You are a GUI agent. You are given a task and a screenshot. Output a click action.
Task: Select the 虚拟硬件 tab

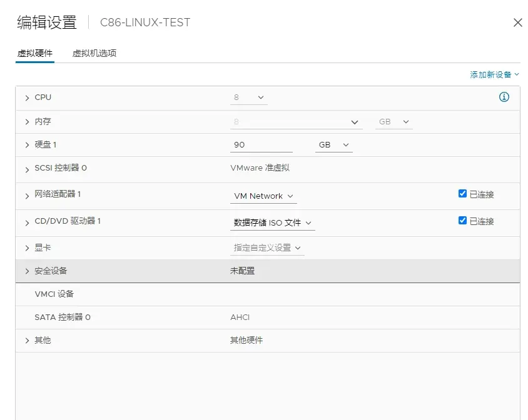tap(34, 54)
